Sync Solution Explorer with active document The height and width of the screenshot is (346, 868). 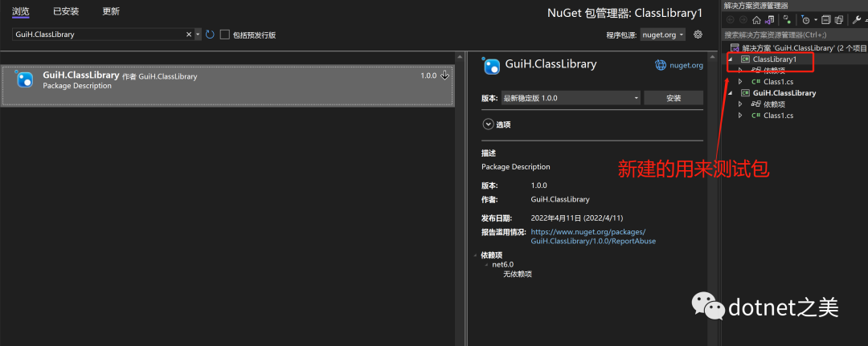[x=787, y=19]
